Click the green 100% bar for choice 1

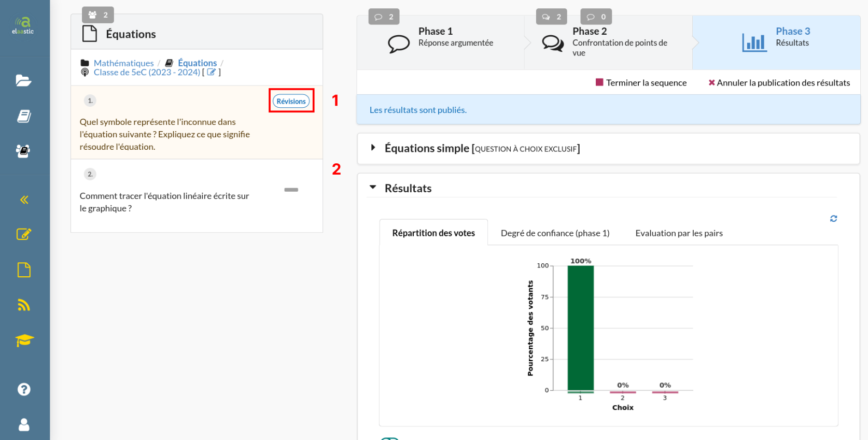click(581, 328)
